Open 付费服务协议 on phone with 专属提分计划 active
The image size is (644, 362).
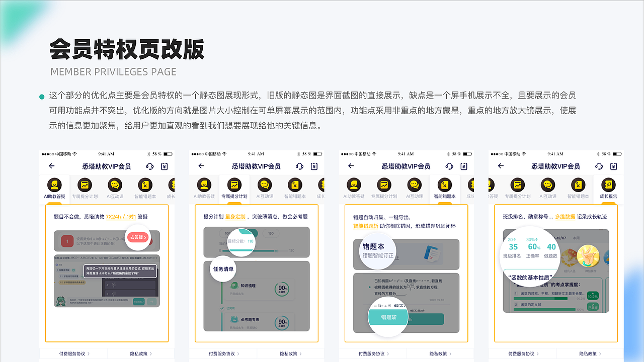coord(223,354)
